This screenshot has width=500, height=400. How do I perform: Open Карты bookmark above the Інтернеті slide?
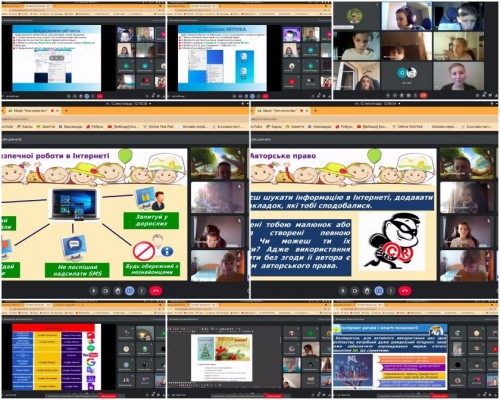point(25,127)
